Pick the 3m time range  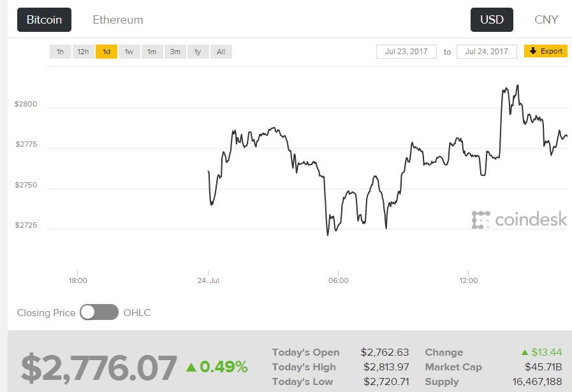pos(175,52)
